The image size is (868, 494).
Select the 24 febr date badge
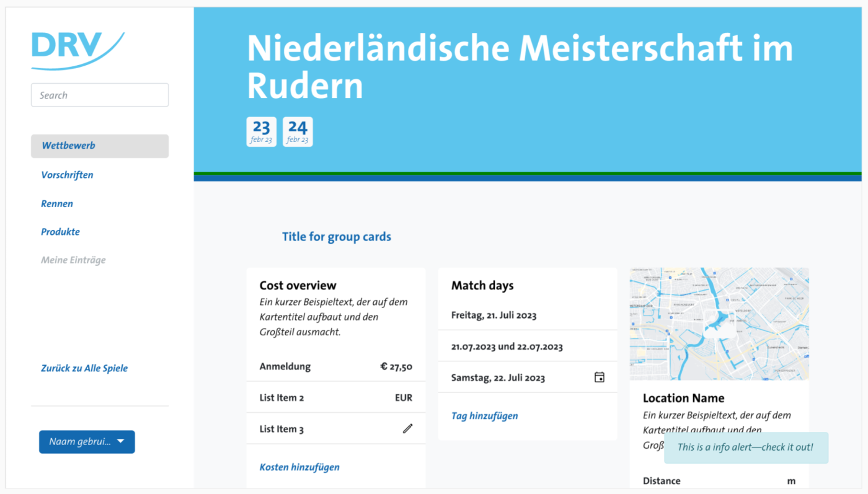pos(298,131)
